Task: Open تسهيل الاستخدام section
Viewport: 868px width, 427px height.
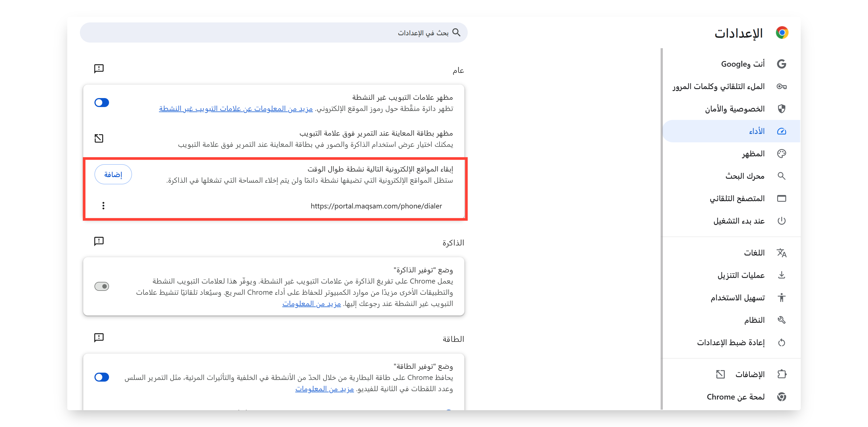Action: tap(731, 298)
